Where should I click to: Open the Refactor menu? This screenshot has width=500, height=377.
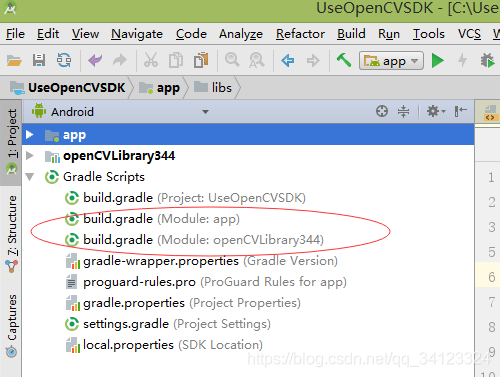[x=300, y=34]
